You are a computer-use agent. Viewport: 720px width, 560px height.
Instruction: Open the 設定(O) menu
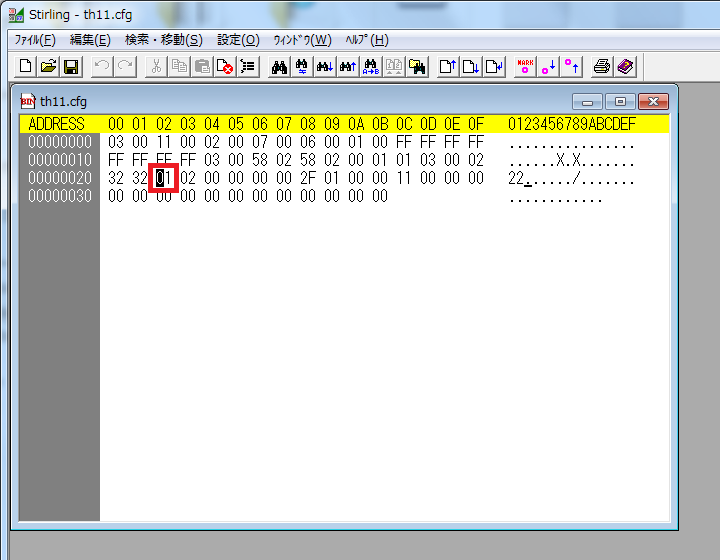coord(238,40)
